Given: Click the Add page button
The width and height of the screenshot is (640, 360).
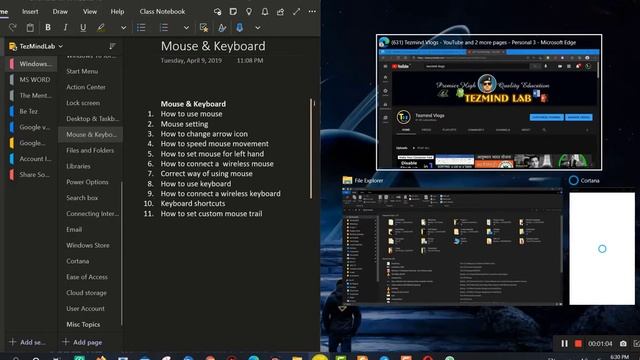Looking at the screenshot, I should [82, 342].
